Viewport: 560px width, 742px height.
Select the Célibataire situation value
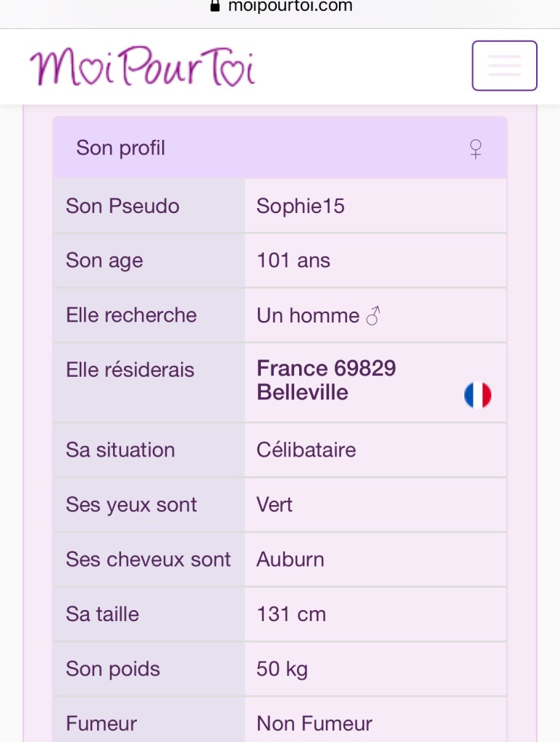tap(306, 450)
